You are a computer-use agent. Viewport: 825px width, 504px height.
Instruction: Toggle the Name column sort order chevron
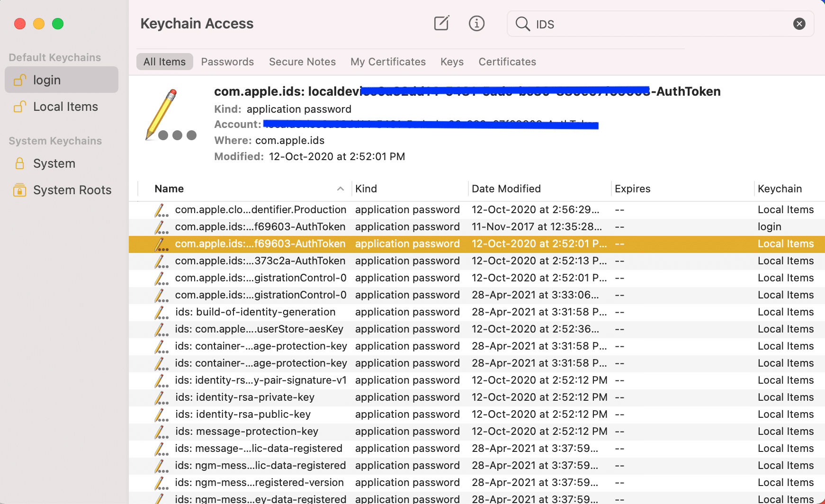(341, 189)
